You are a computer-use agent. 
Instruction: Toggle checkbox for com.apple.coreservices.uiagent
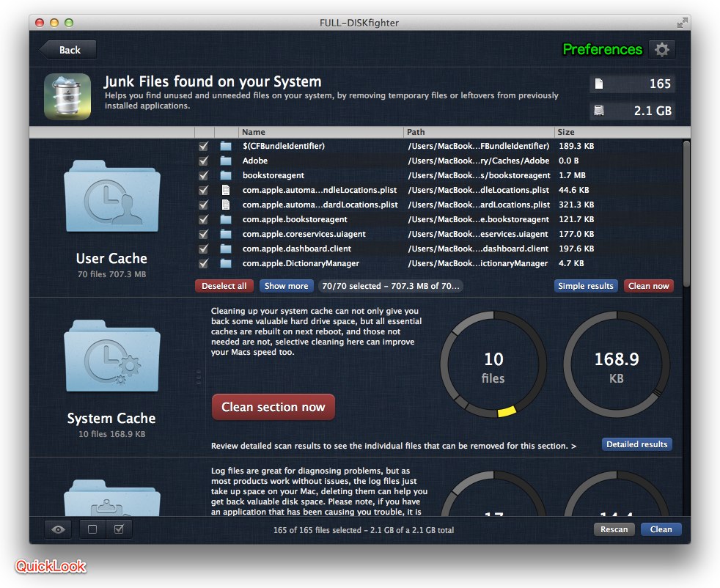click(203, 234)
